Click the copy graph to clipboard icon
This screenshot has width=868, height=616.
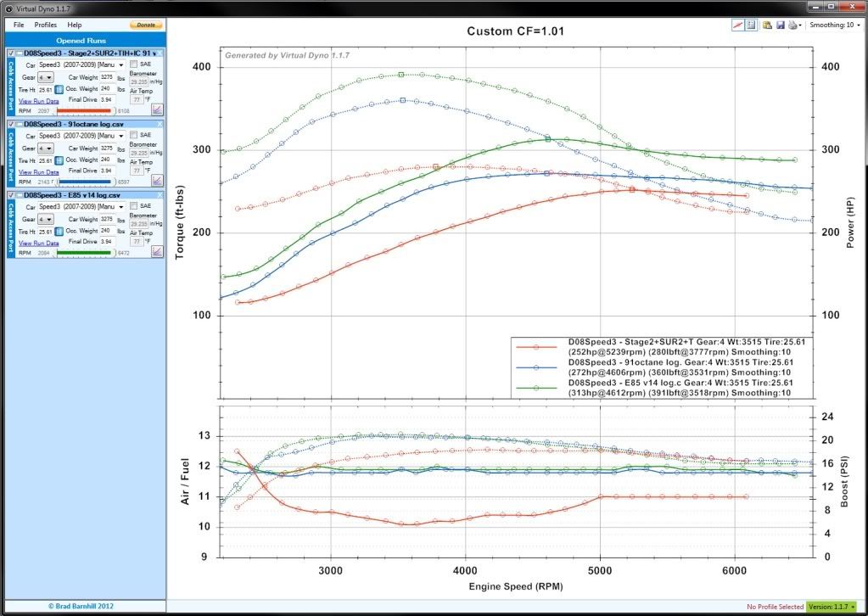tap(767, 25)
